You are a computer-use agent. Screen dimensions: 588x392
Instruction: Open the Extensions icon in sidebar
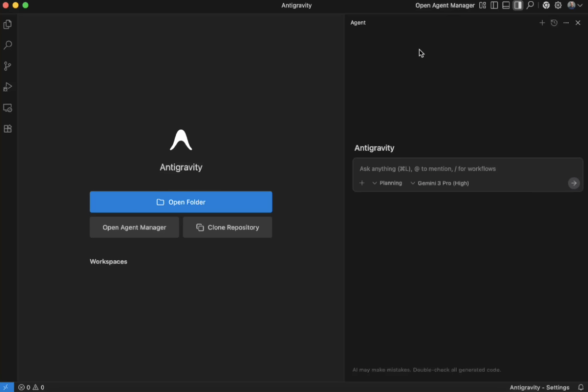[7, 129]
